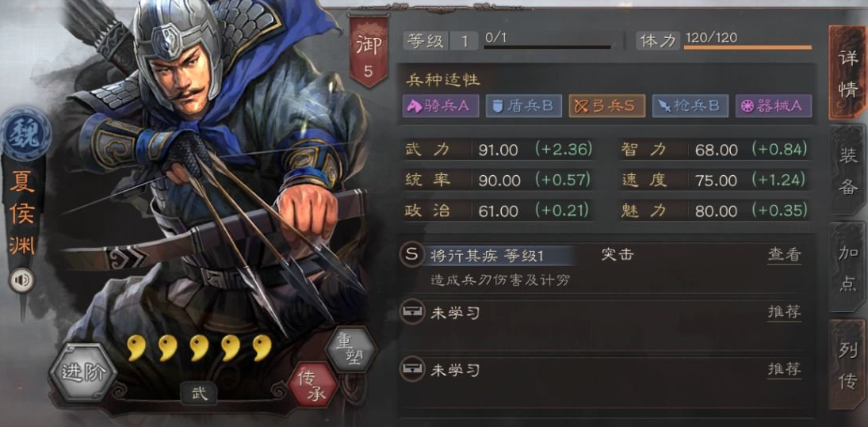The width and height of the screenshot is (868, 427).
Task: Tap the orange 体力 stamina bar
Action: [748, 48]
